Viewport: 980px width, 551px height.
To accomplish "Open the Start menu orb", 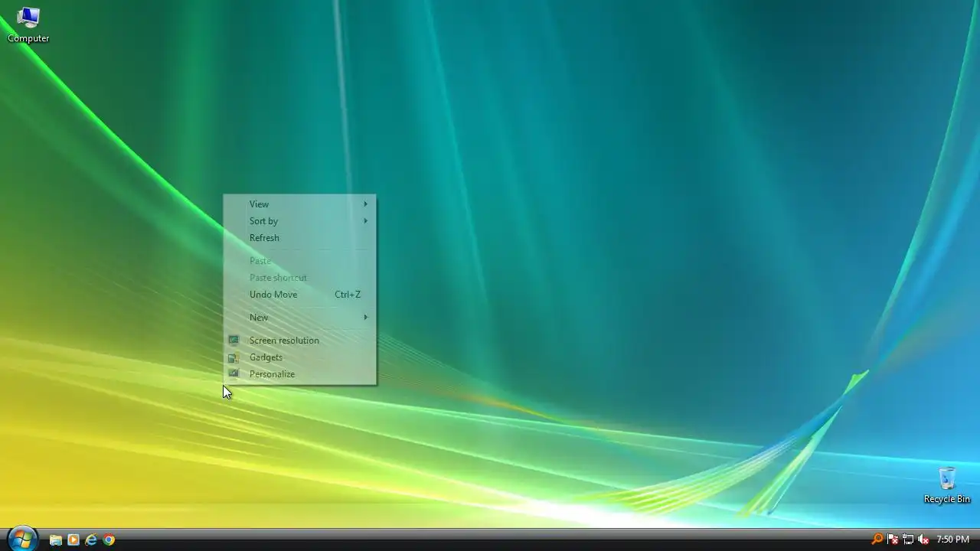I will (22, 539).
